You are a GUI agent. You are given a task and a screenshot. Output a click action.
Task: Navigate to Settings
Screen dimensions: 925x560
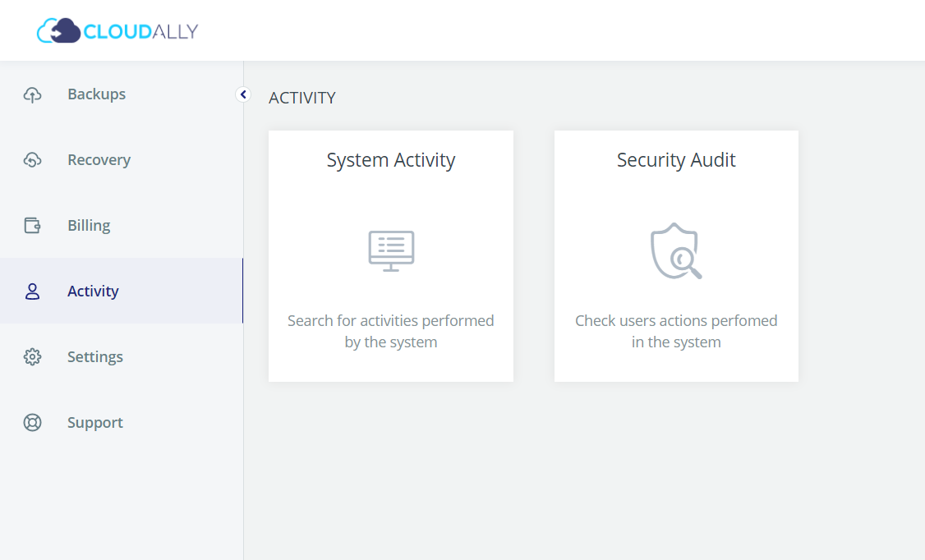tap(122, 356)
